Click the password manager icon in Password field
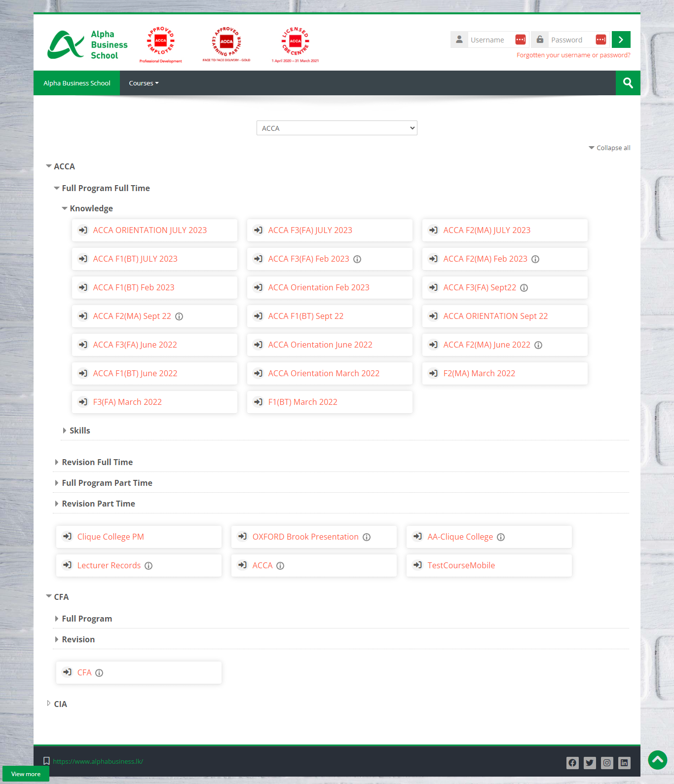The height and width of the screenshot is (784, 674). tap(601, 39)
